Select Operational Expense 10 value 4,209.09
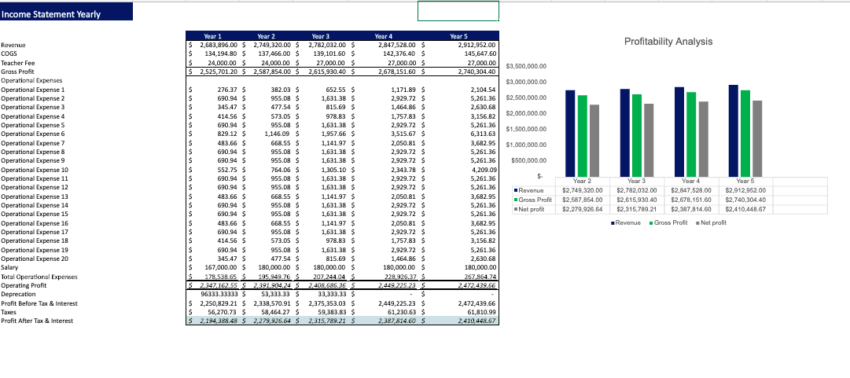The width and height of the screenshot is (850, 378). click(x=484, y=170)
